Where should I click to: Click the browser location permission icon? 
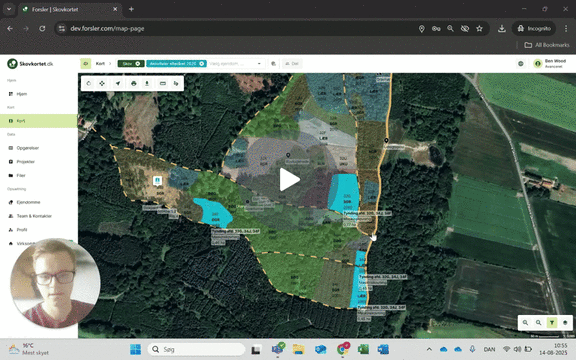[421, 28]
